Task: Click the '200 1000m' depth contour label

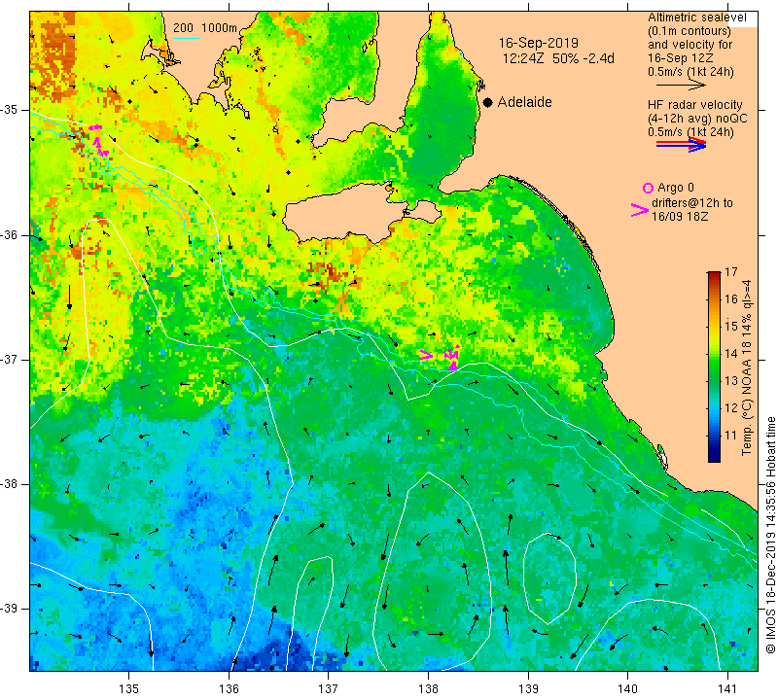Action: [205, 28]
